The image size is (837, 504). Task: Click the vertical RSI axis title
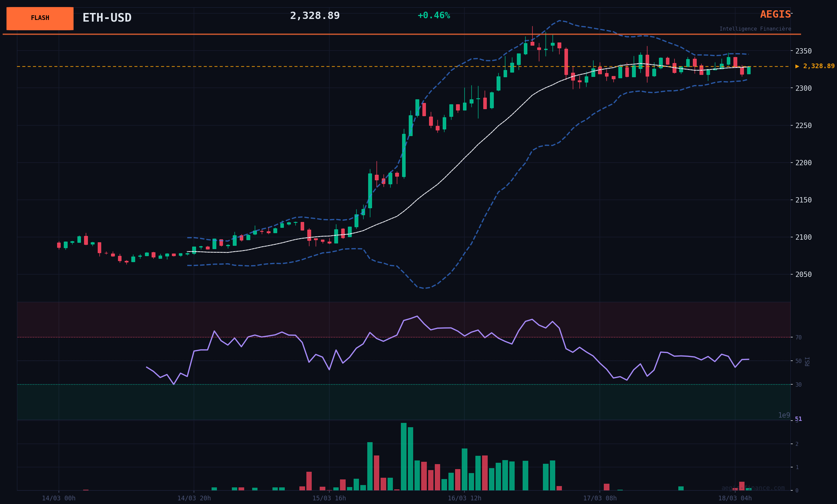pos(807,361)
